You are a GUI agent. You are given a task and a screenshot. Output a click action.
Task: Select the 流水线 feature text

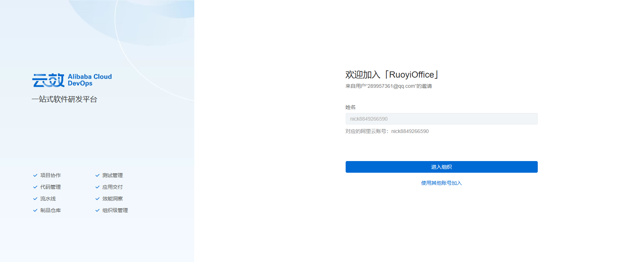(x=48, y=199)
